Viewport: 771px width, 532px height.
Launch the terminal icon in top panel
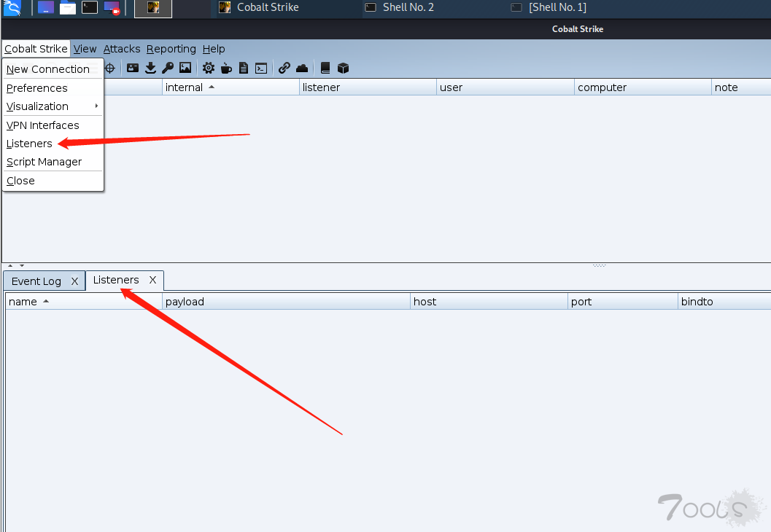90,7
